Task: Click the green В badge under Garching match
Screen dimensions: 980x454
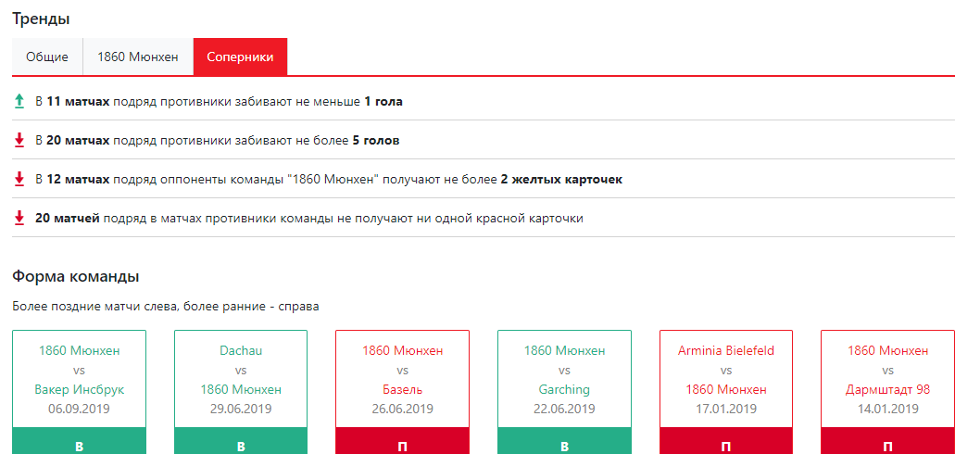Action: [564, 445]
